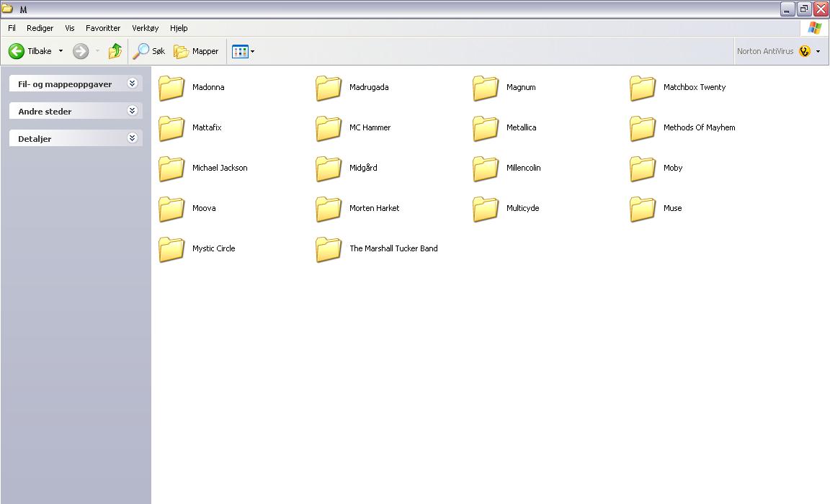Restore down the M window
Viewport: 830px width, 504px height.
804,9
